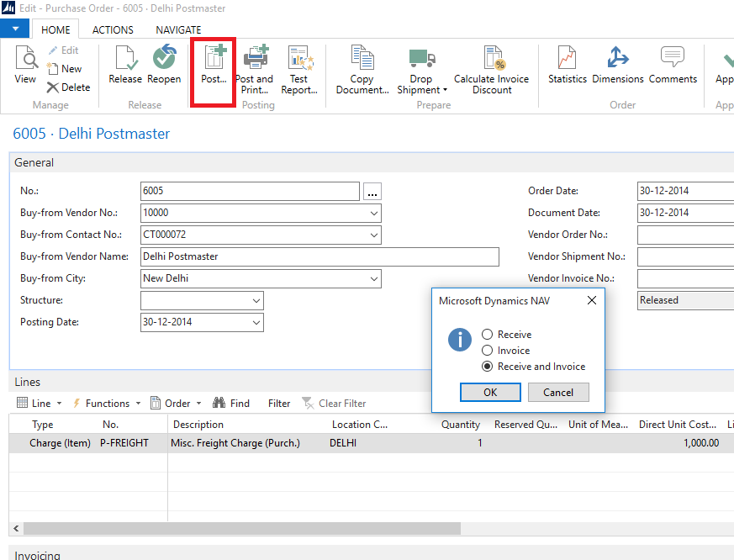
Task: Confirm posting with OK button
Action: 490,393
